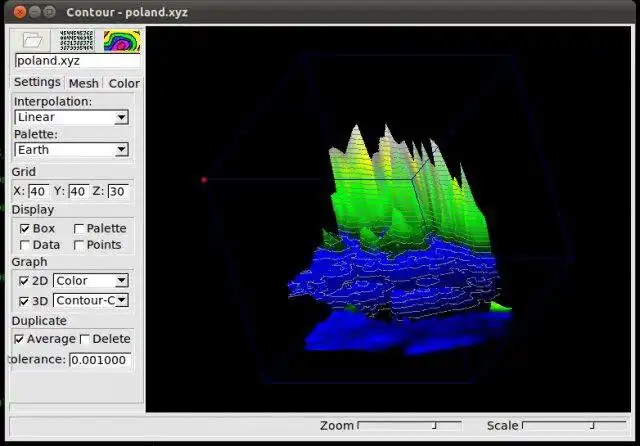Maximize the Contour window

click(x=49, y=12)
